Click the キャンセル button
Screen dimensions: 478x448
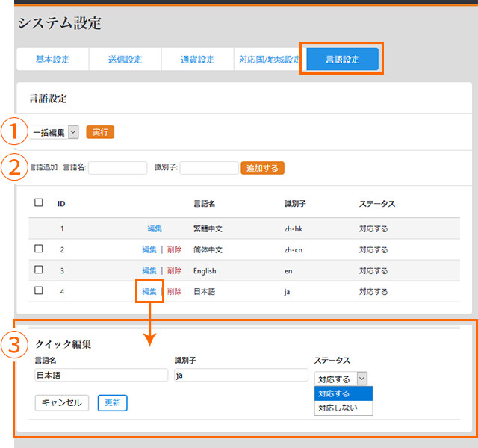[x=62, y=402]
